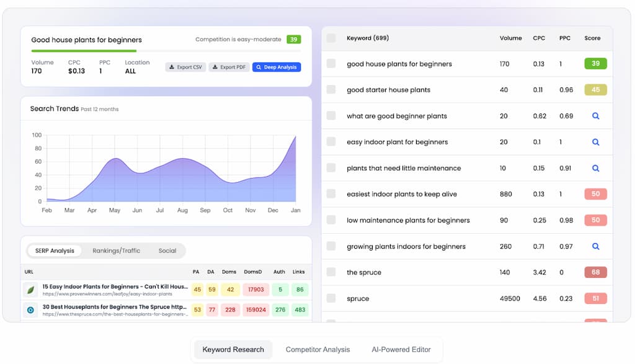The width and height of the screenshot is (635, 364).
Task: Open '15 Easy Indoor Plants for Beginners' result
Action: pyautogui.click(x=115, y=286)
